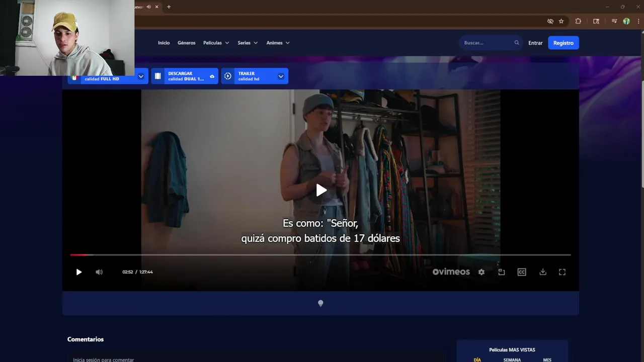Expand the Películas menu
The width and height of the screenshot is (644, 362).
click(216, 43)
